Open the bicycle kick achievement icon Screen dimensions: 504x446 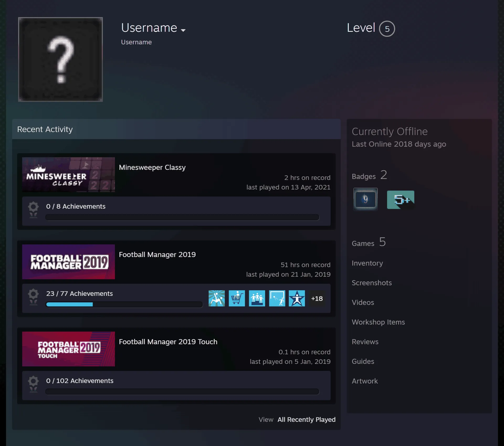[217, 298]
